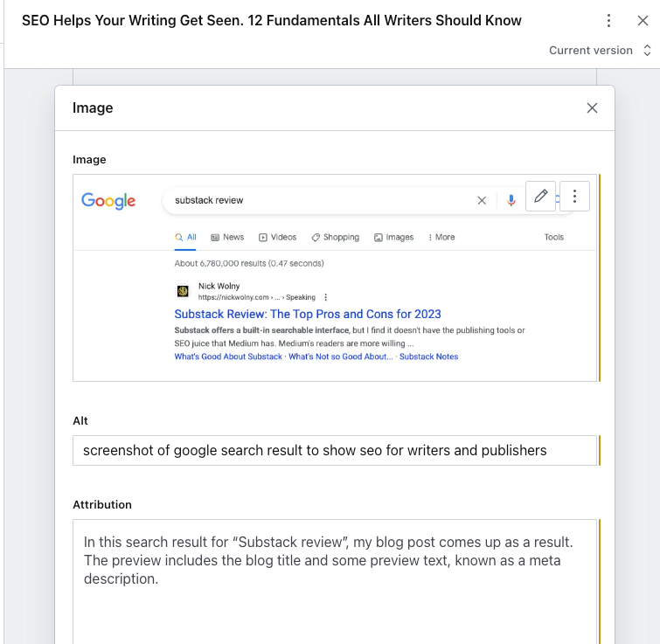Screen dimensions: 660x644
Task: Open What's Not so Good About sitelink
Action: 341,357
